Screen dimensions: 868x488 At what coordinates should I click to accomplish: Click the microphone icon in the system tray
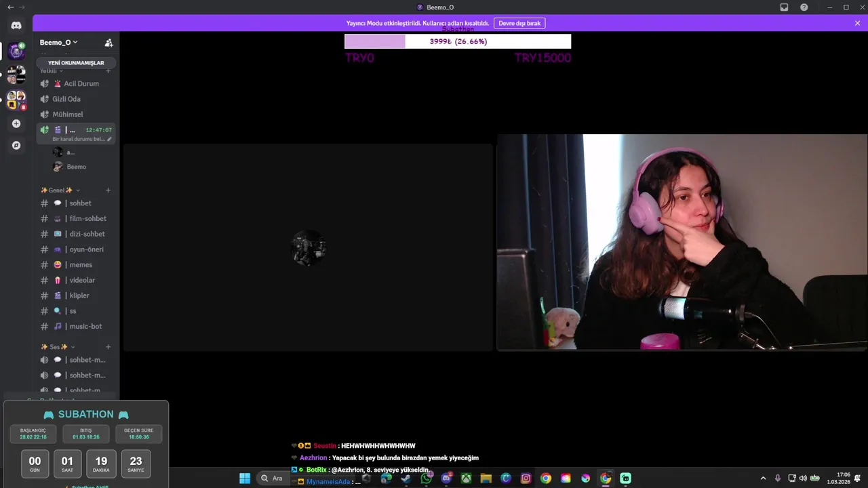tap(777, 479)
